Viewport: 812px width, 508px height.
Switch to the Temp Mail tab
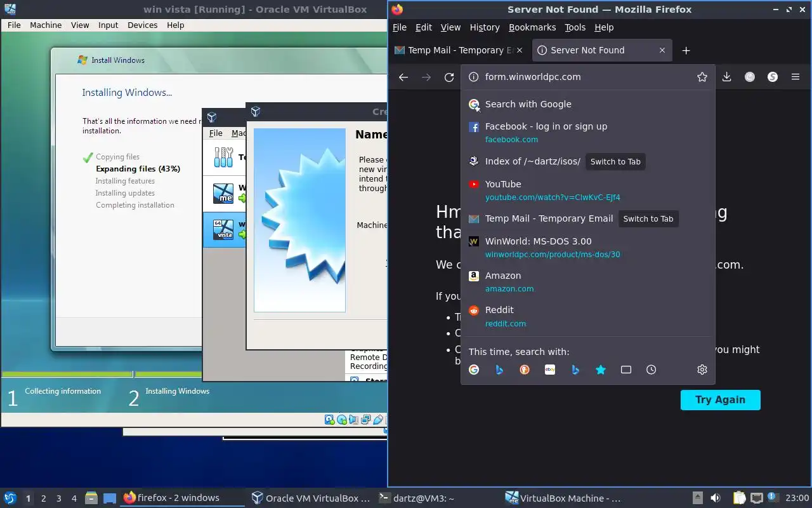coord(459,50)
